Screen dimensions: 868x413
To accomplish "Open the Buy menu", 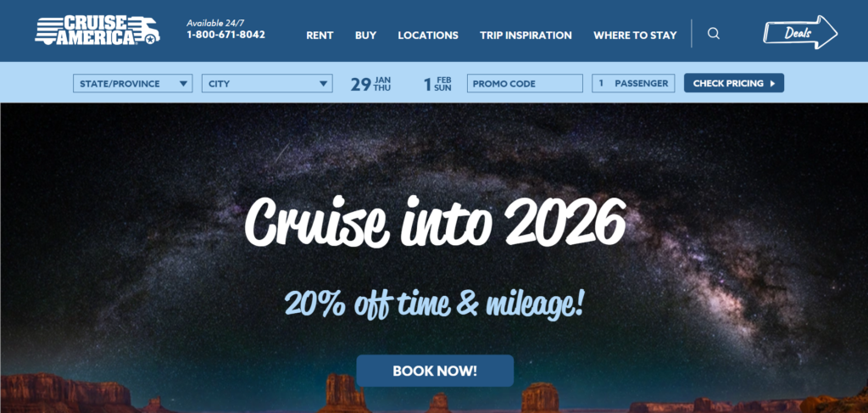I will 366,36.
